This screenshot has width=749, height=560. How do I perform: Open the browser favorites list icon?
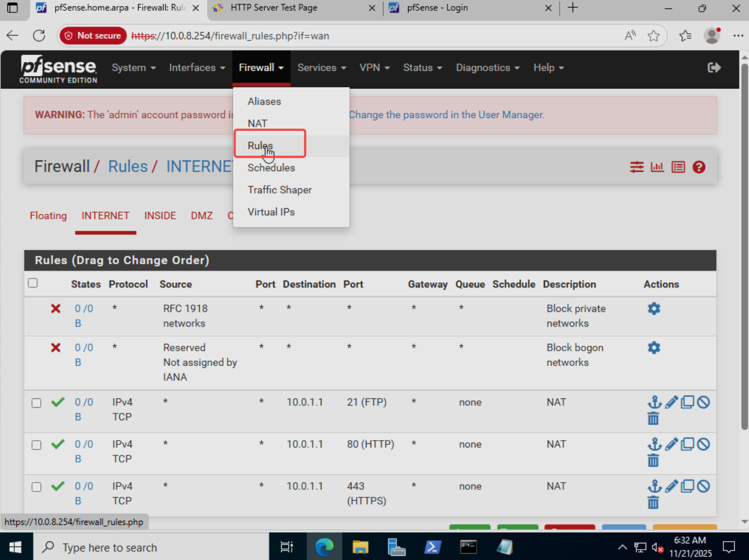point(685,36)
